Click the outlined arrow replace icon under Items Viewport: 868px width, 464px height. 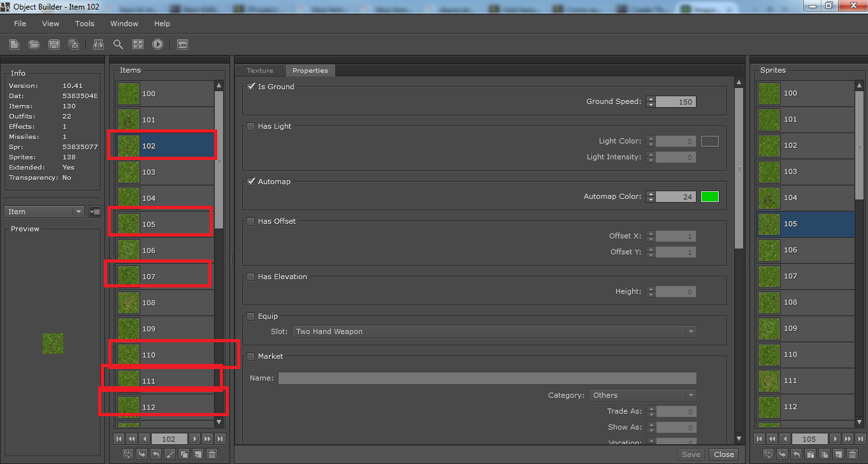128,454
